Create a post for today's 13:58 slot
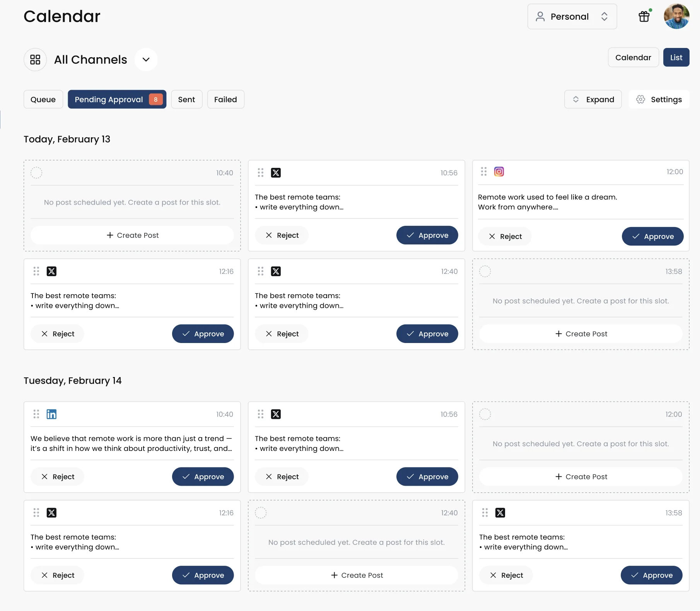Image resolution: width=700 pixels, height=611 pixels. pos(581,334)
